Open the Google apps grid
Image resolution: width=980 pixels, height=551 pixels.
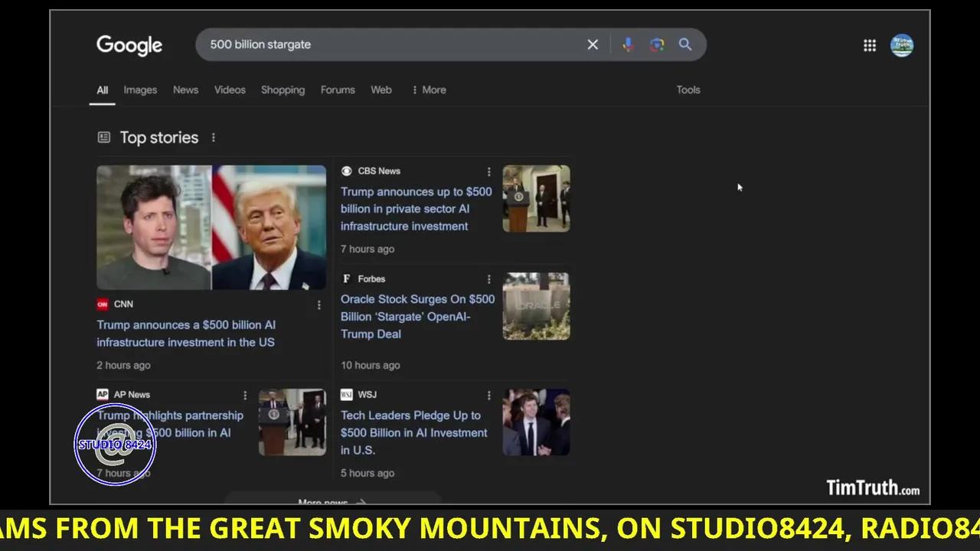pos(870,46)
